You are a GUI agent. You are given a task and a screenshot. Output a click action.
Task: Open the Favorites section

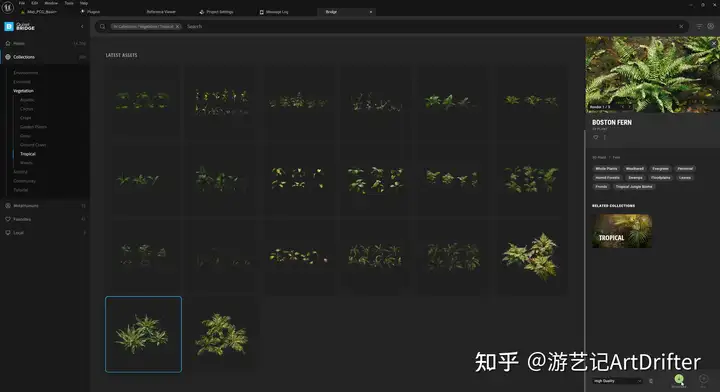click(45, 219)
